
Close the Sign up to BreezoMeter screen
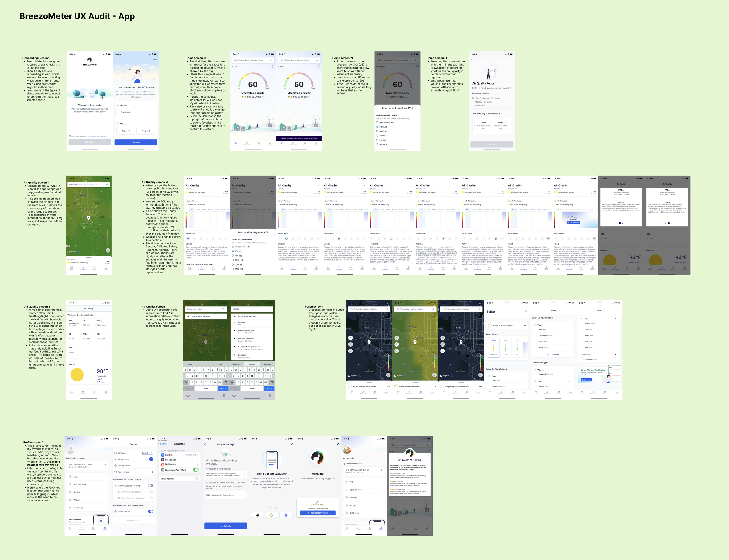[x=292, y=444]
